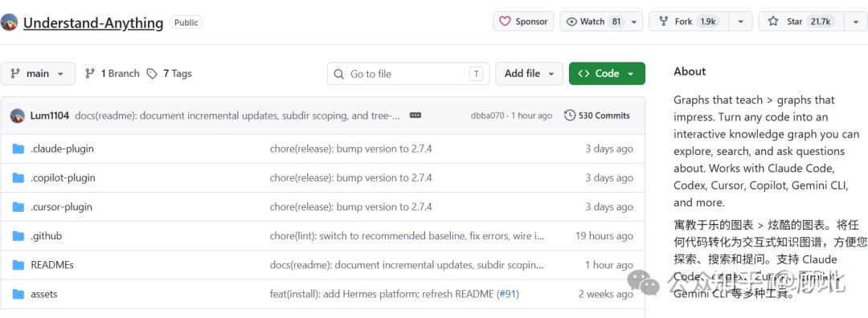This screenshot has width=868, height=318.
Task: Open the Add file dropdown
Action: [529, 74]
